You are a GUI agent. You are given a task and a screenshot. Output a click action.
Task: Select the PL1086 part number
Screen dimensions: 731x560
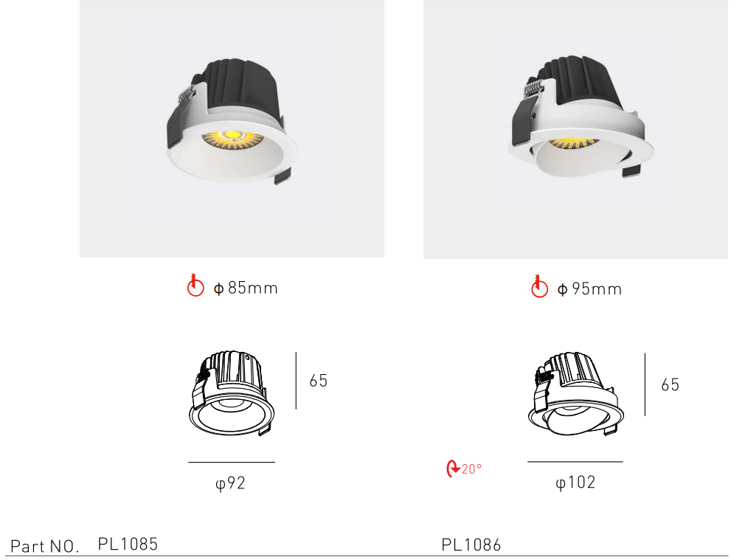pos(471,545)
